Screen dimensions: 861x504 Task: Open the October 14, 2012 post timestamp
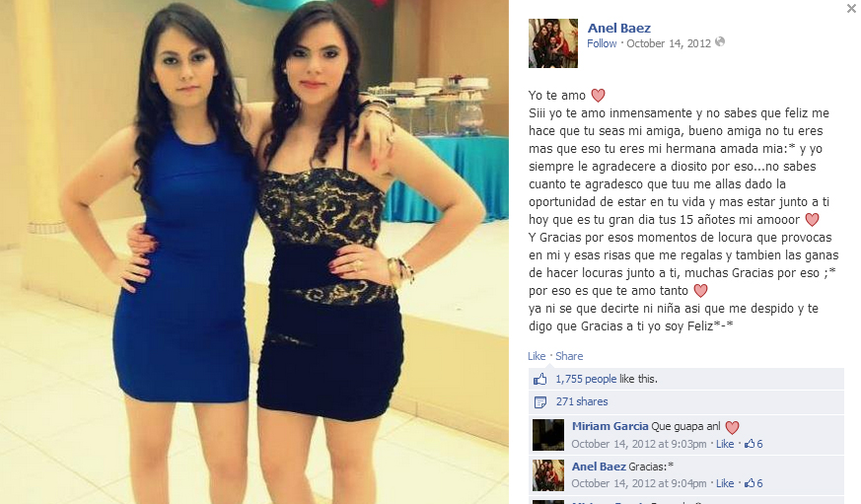[669, 43]
